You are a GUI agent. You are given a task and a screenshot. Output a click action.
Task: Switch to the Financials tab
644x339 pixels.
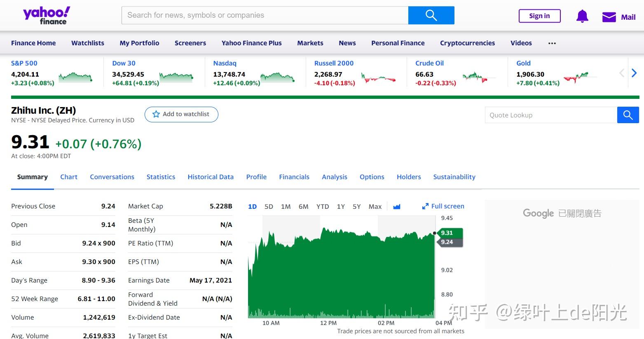pyautogui.click(x=294, y=177)
